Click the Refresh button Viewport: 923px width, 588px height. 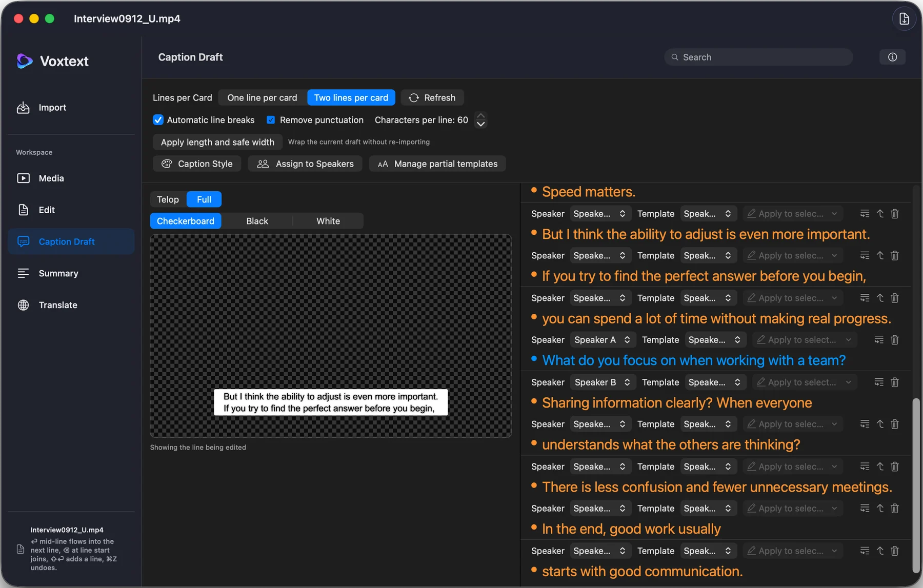432,97
